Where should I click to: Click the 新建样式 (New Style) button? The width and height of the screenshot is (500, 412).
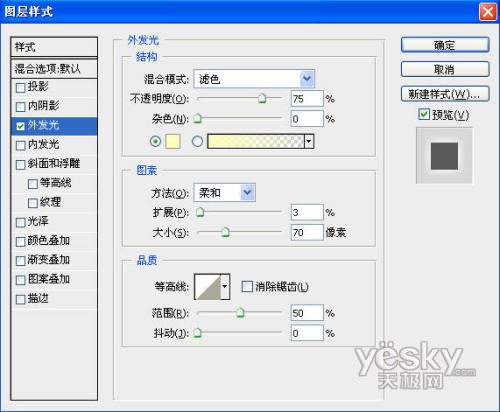445,94
